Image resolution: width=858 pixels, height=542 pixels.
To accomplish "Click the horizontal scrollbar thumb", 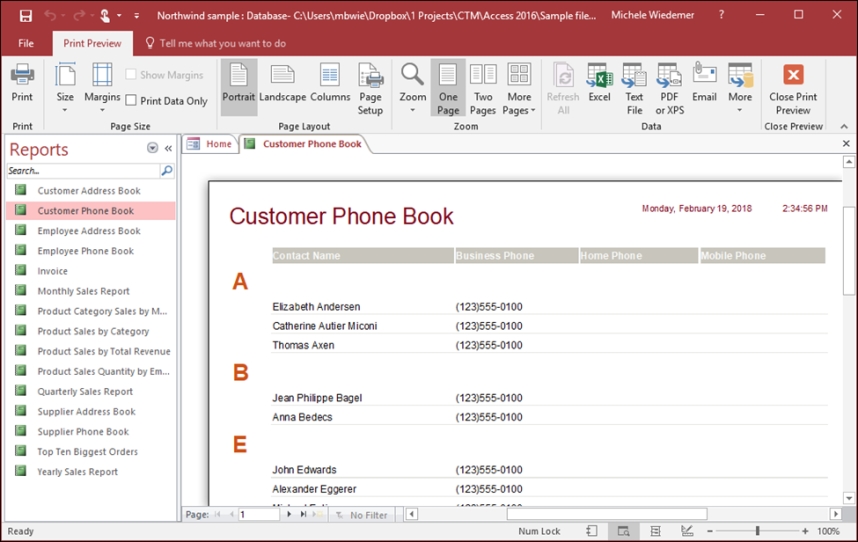I will coord(607,514).
